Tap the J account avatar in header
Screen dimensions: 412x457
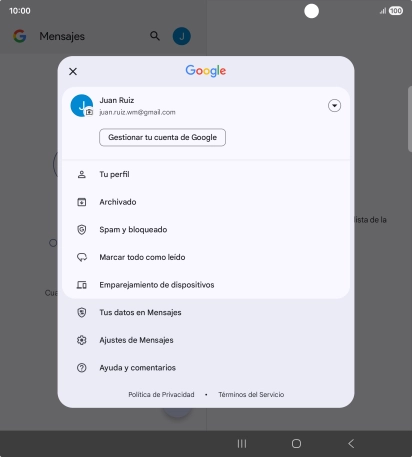[182, 36]
